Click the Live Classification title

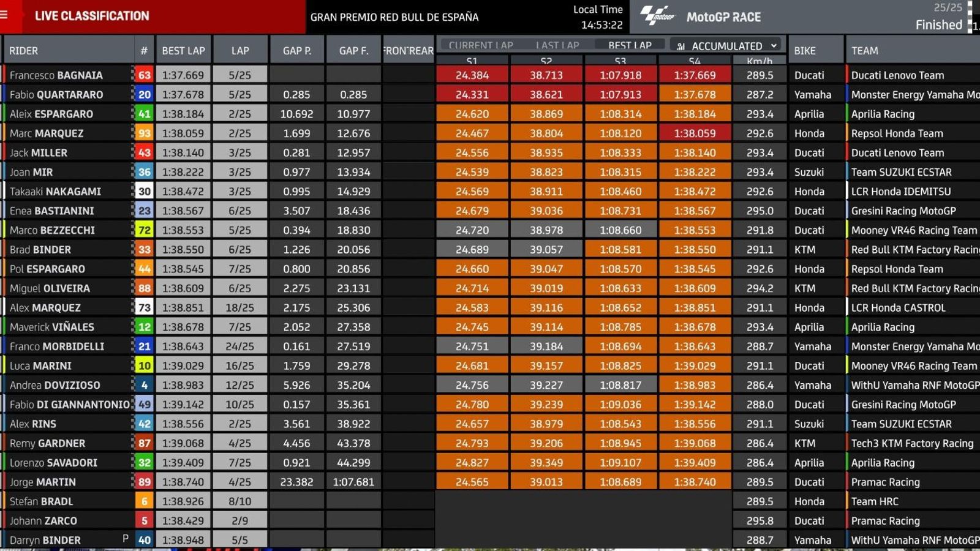pos(92,16)
